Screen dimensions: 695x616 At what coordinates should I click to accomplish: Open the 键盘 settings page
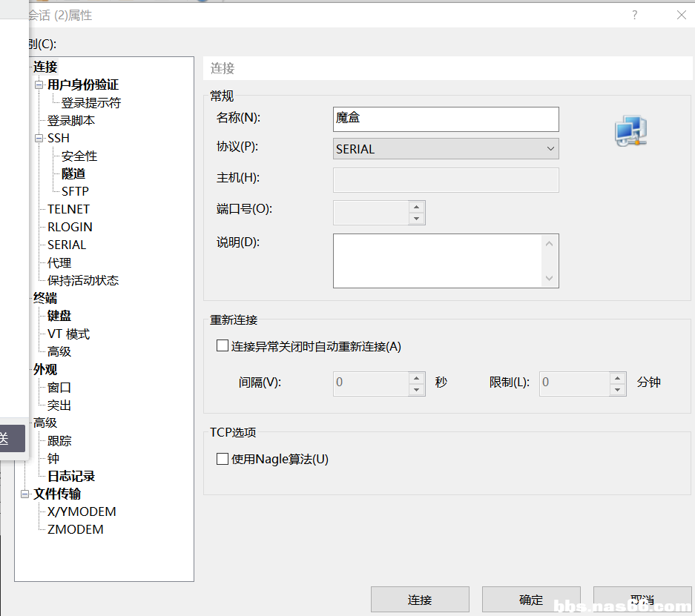pyautogui.click(x=59, y=316)
